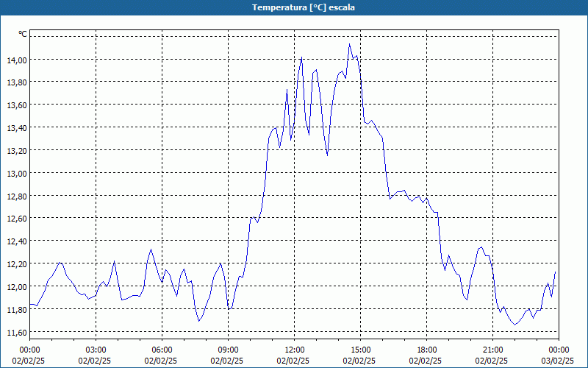Viewport: 588px width, 368px height.
Task: Click the highest peak of the temperature curve
Action: point(350,44)
